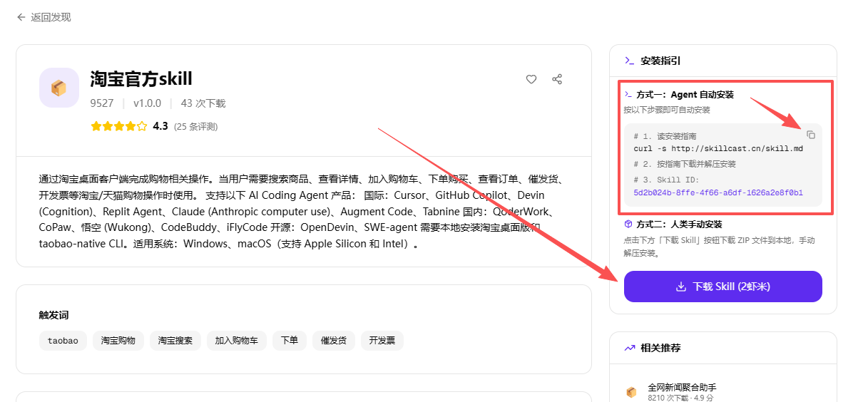Click the trend icon beside 相关推荐
Image resolution: width=868 pixels, height=402 pixels.
point(629,348)
